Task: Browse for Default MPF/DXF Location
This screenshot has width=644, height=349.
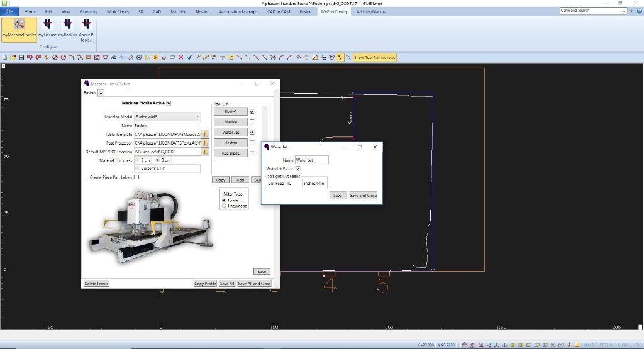Action: [x=205, y=152]
